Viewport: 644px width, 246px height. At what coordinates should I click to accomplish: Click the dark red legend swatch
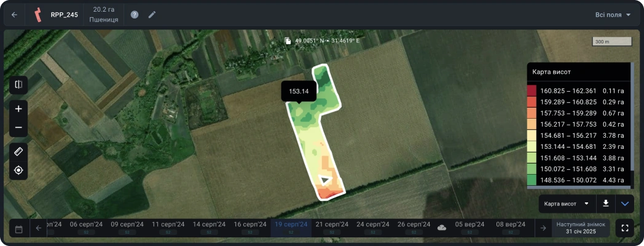coord(532,91)
